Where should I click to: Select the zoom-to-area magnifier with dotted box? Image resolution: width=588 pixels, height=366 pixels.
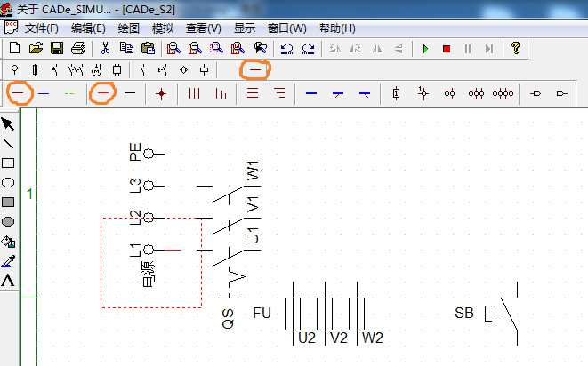click(x=216, y=48)
